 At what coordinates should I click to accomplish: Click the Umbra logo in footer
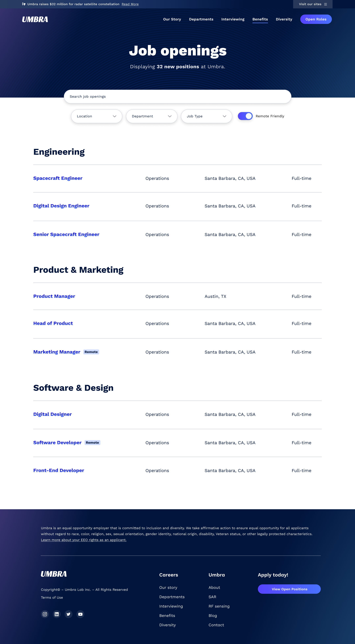click(54, 574)
